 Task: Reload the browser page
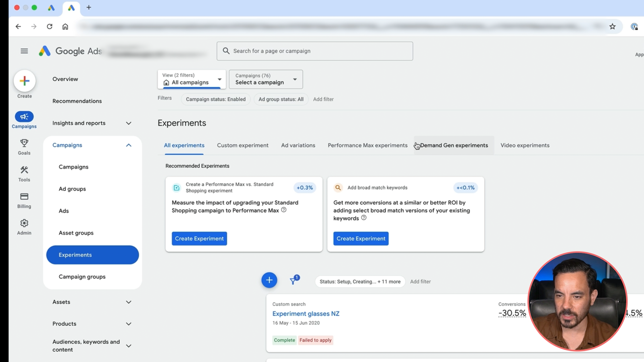click(x=50, y=26)
